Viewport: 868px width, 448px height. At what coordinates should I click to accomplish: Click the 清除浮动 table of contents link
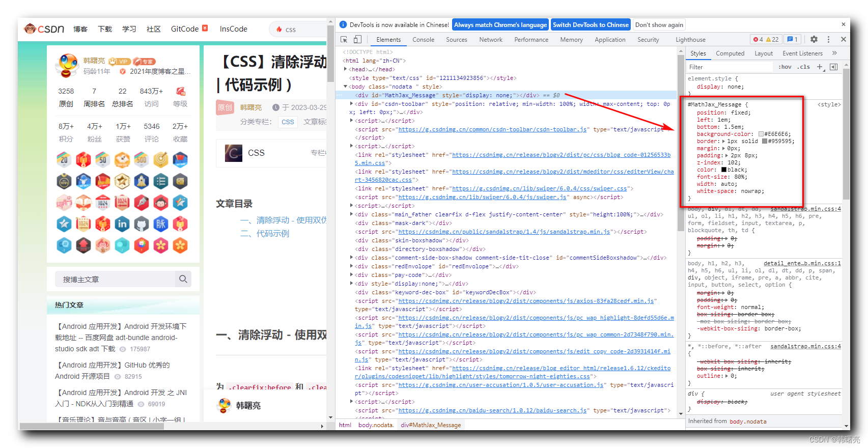(283, 220)
